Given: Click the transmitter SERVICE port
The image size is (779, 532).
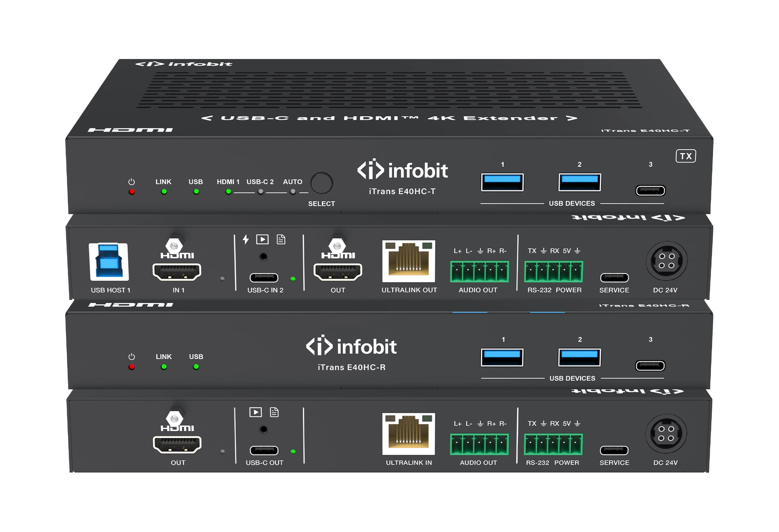Looking at the screenshot, I should pyautogui.click(x=614, y=278).
